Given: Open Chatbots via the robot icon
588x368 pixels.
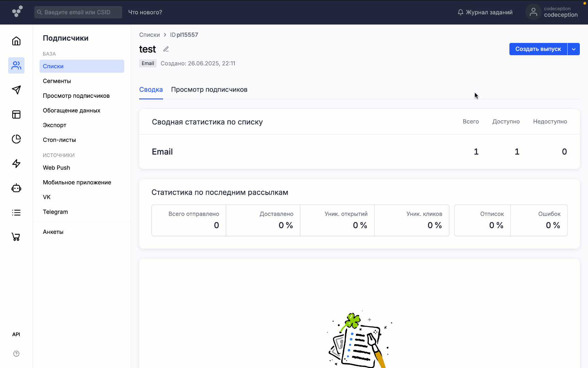Looking at the screenshot, I should 16,188.
